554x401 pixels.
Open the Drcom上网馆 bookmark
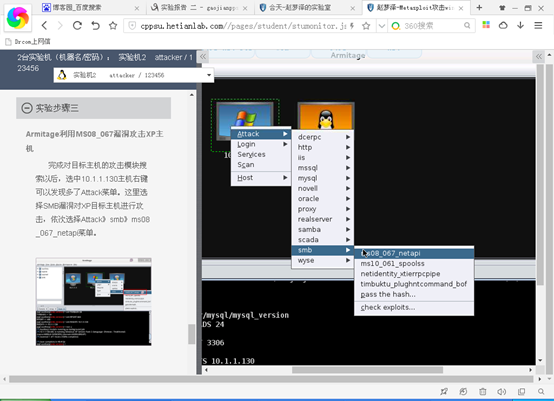[x=28, y=42]
